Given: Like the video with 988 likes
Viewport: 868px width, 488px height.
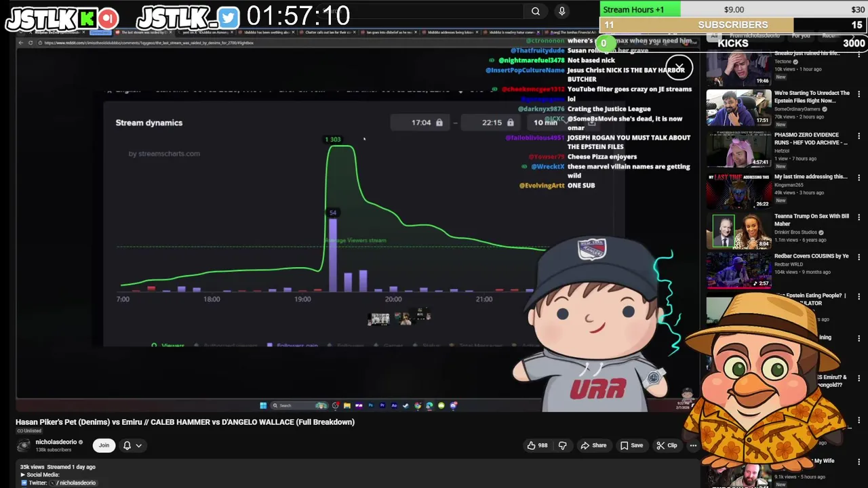Looking at the screenshot, I should (537, 445).
